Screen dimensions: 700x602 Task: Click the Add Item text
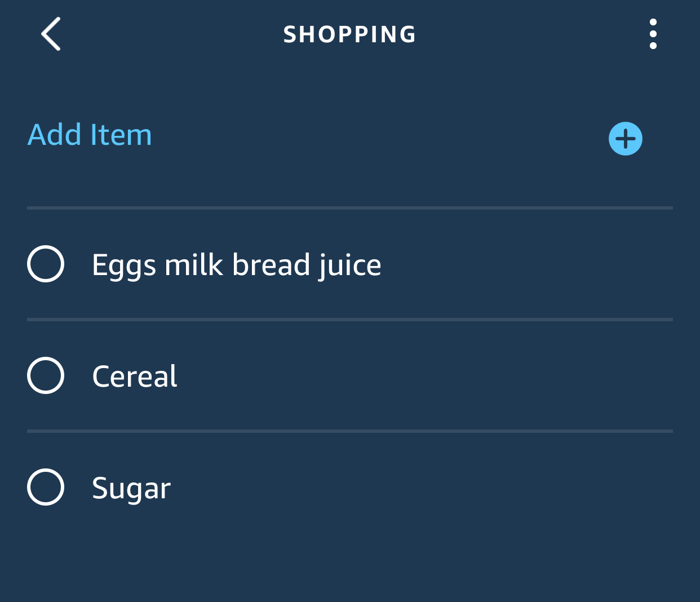pos(90,135)
